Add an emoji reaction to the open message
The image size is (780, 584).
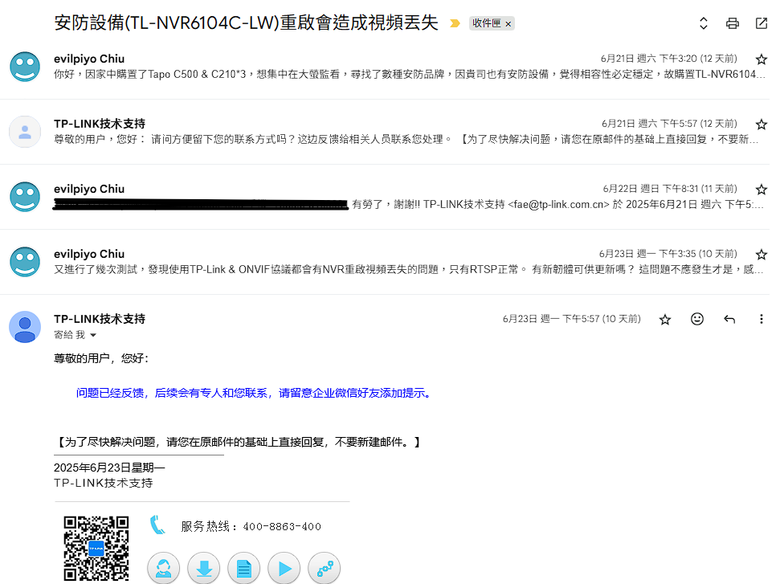click(697, 319)
